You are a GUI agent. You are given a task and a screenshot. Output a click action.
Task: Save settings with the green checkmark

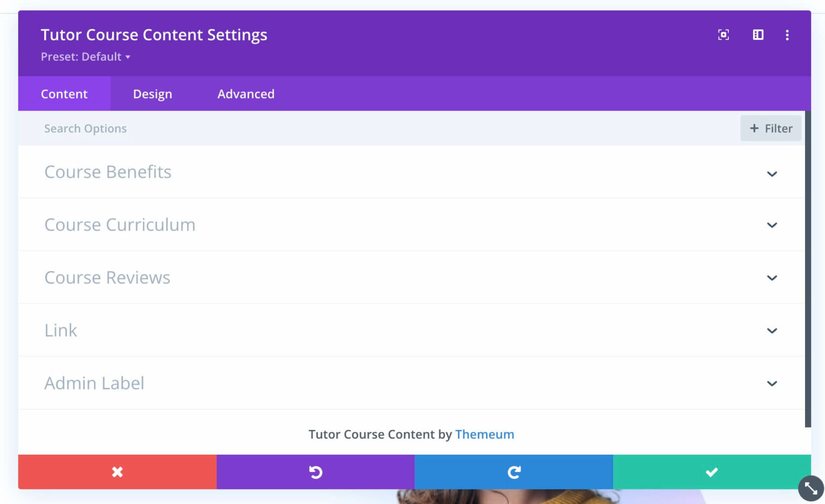click(x=712, y=472)
